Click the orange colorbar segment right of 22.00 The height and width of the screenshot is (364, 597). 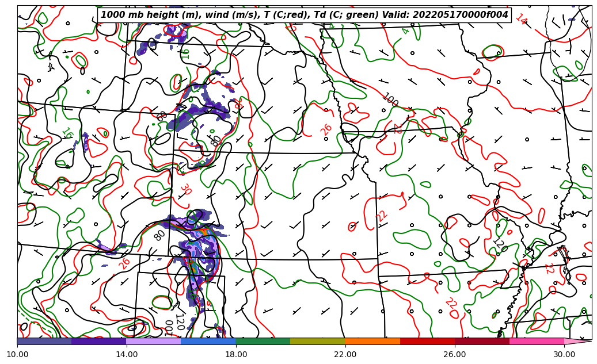coord(372,341)
